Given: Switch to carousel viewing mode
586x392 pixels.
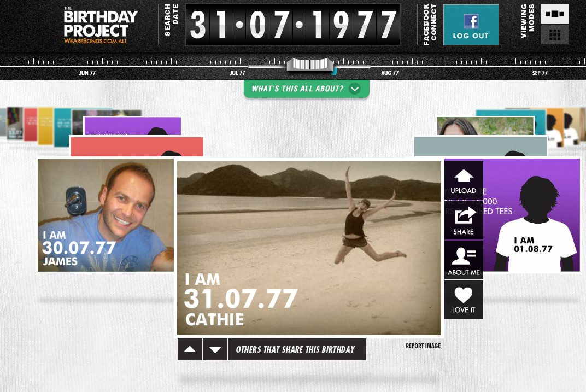Looking at the screenshot, I should [555, 14].
